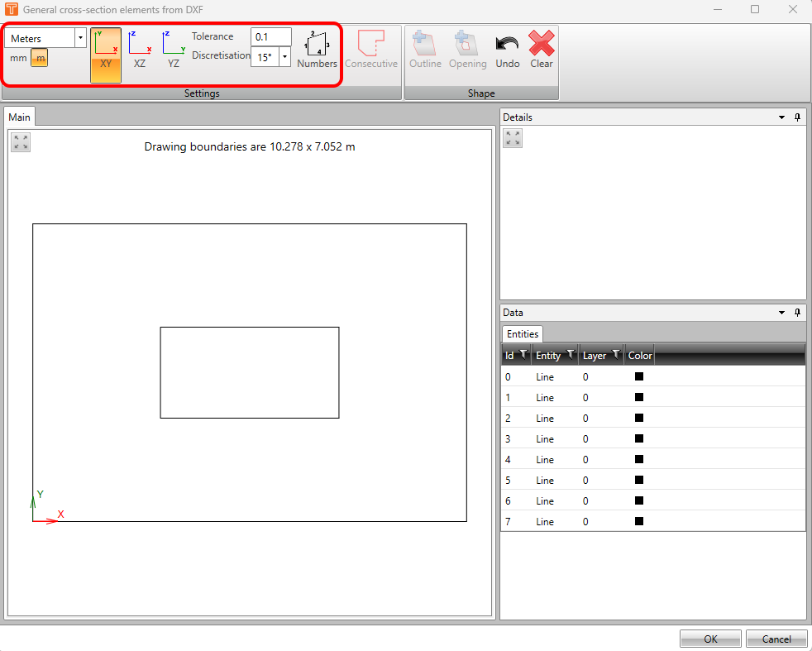812x651 pixels.
Task: Click zoom-to-fit icon in Main view
Action: point(21,142)
